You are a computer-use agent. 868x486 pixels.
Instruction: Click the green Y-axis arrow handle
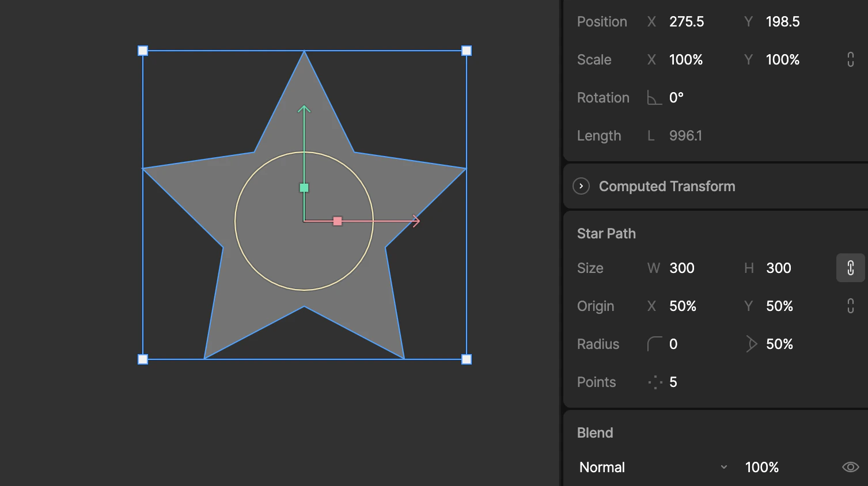pos(304,109)
